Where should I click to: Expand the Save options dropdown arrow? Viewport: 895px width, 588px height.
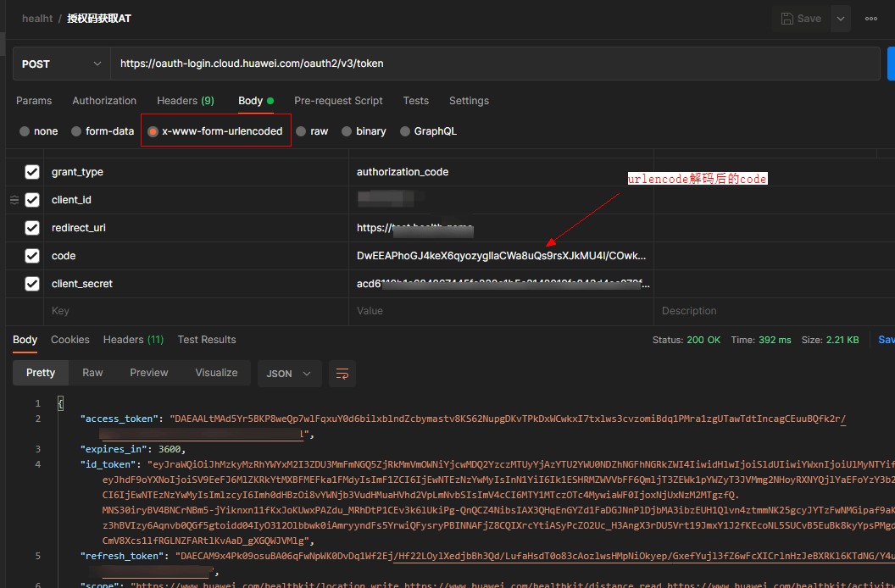[x=840, y=19]
